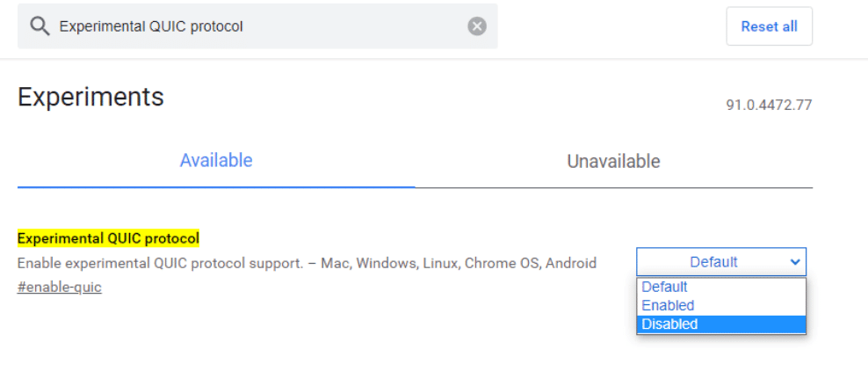Follow the #enable-quic anchor link
868x379 pixels.
59,288
